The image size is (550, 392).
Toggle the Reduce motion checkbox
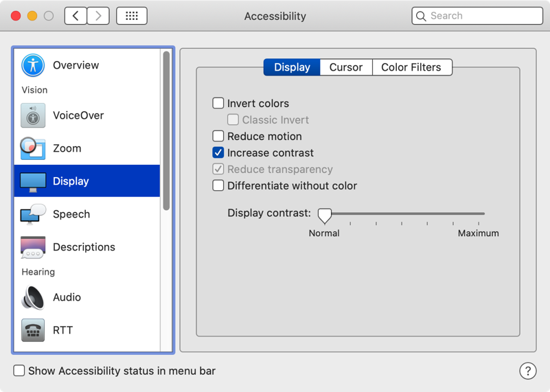coord(218,137)
